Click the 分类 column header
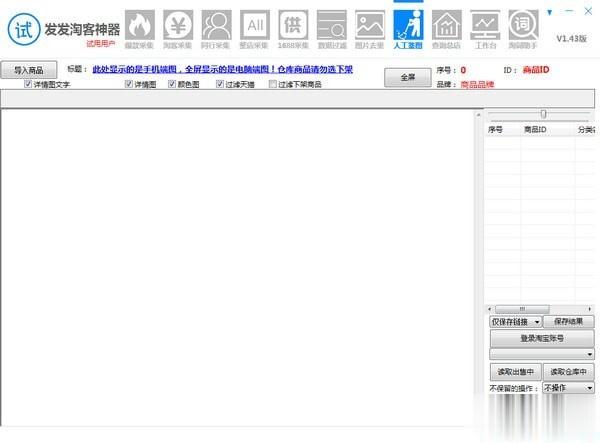 586,130
